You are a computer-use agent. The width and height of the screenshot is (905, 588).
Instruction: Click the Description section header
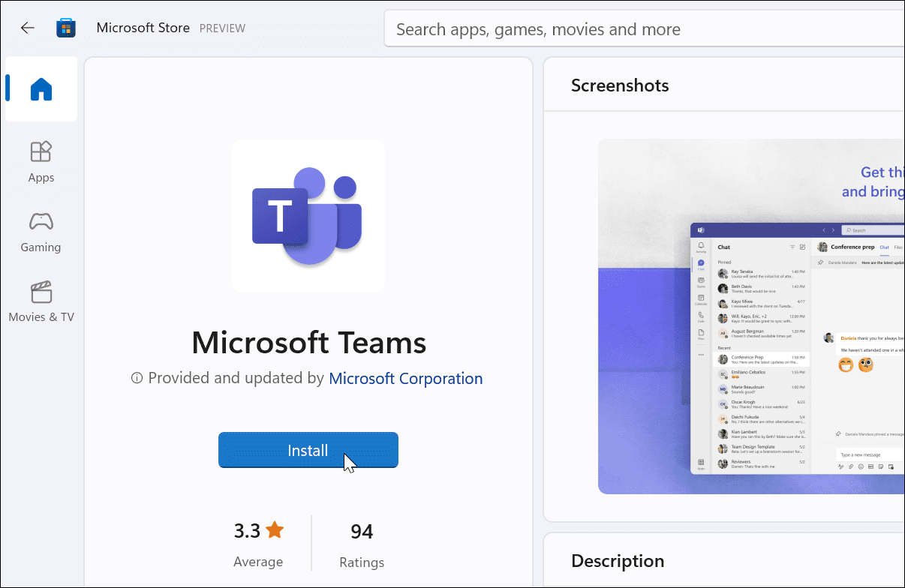[x=618, y=560]
